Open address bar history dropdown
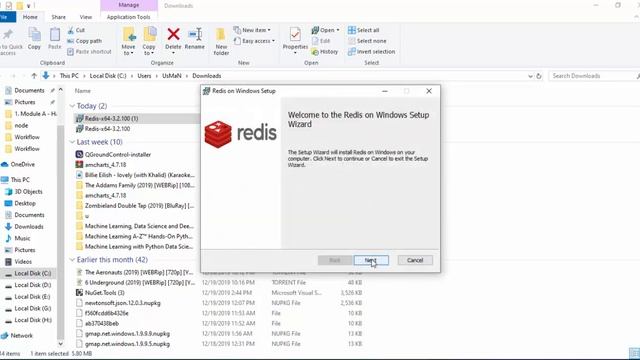 click(530, 76)
